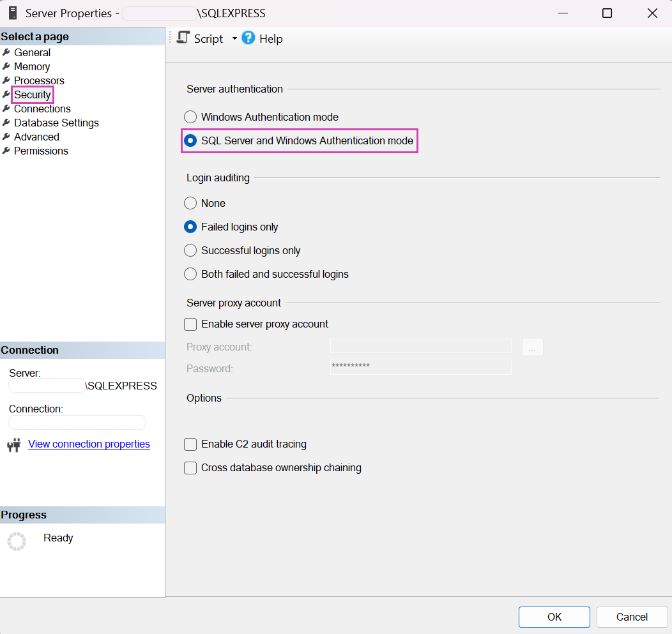Select the Memory settings page
The height and width of the screenshot is (634, 672).
(32, 66)
